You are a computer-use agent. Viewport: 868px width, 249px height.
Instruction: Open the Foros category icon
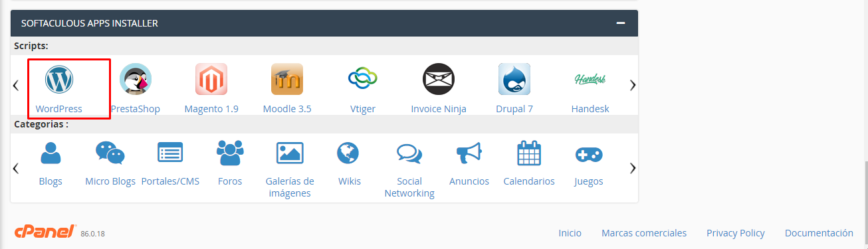click(230, 153)
